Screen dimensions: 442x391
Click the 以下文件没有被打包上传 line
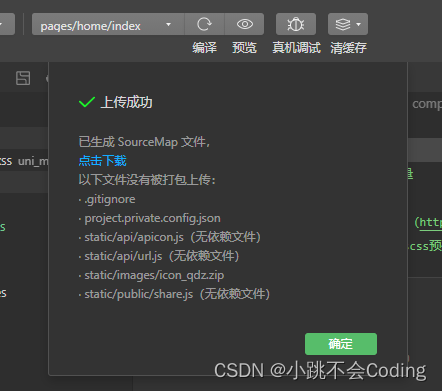point(147,180)
